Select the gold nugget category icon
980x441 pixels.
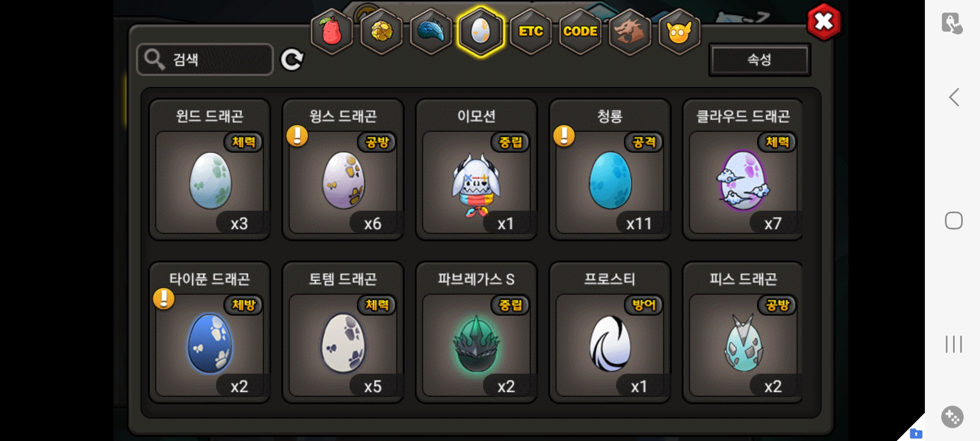(382, 31)
